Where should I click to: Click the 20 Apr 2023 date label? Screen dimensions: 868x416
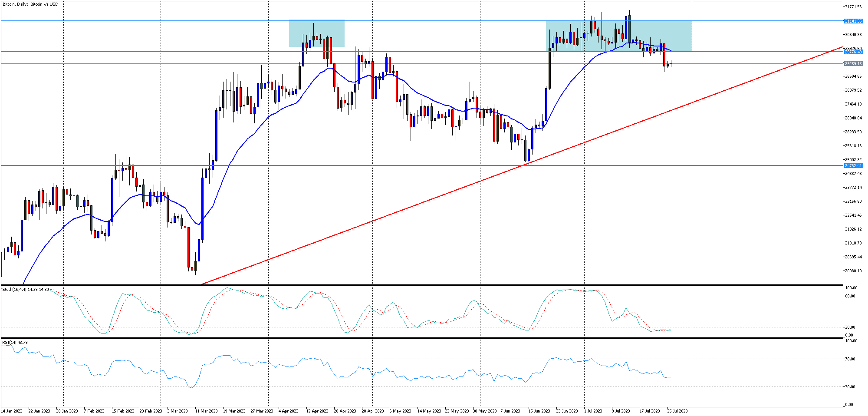click(345, 411)
